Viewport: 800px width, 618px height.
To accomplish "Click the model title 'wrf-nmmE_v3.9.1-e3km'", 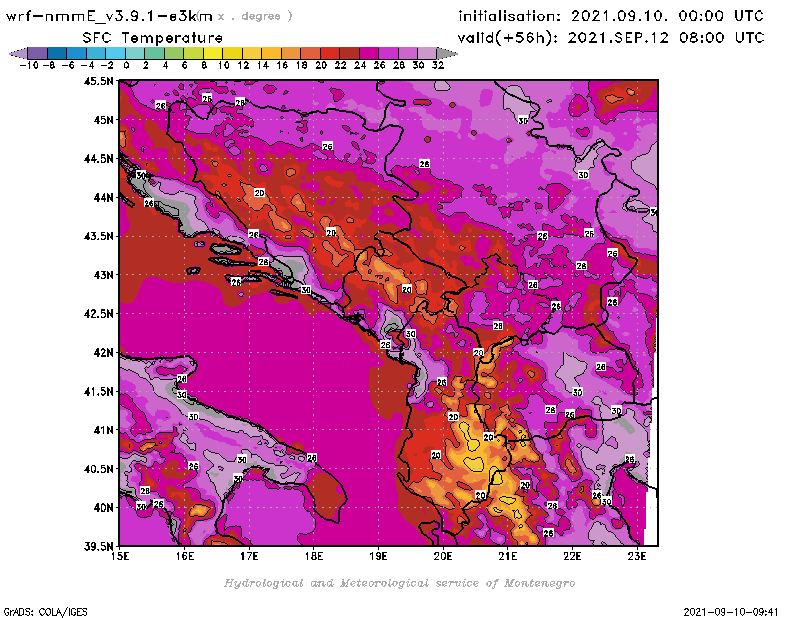I will pyautogui.click(x=109, y=16).
